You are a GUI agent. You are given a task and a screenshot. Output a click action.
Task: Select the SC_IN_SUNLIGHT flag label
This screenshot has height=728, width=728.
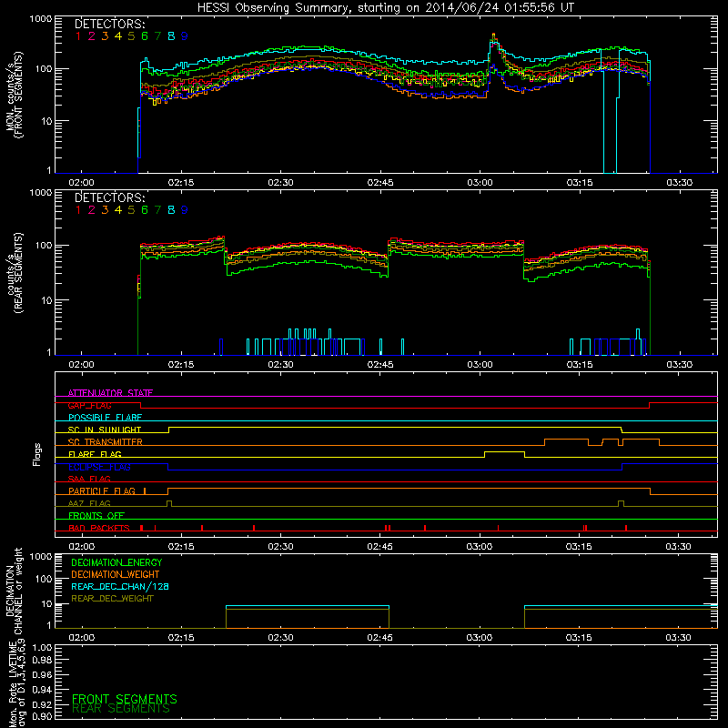point(105,430)
